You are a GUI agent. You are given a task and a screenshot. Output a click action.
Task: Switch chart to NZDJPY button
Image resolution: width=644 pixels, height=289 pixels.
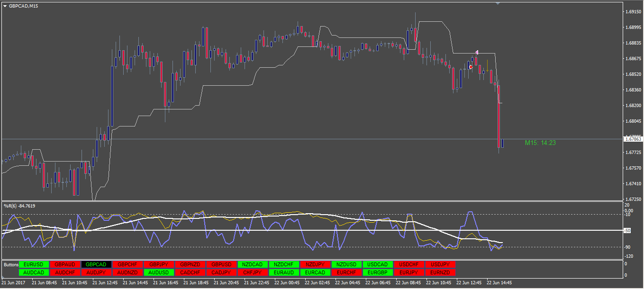tap(315, 264)
